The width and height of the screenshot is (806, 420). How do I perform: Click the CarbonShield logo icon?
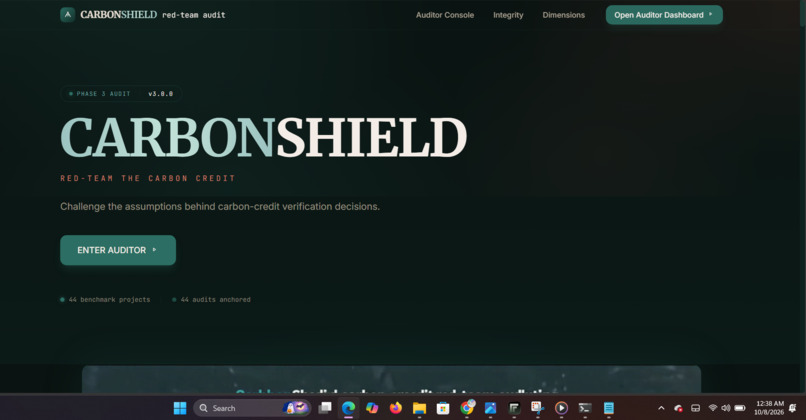coord(67,15)
